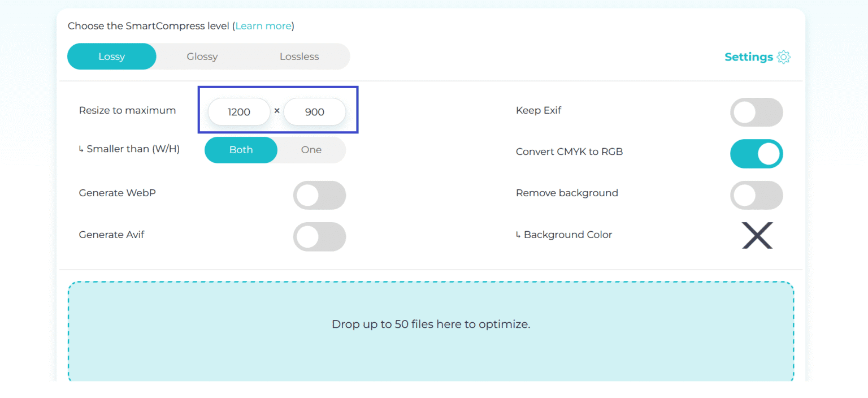868x398 pixels.
Task: Enable the Remove background option
Action: point(757,195)
